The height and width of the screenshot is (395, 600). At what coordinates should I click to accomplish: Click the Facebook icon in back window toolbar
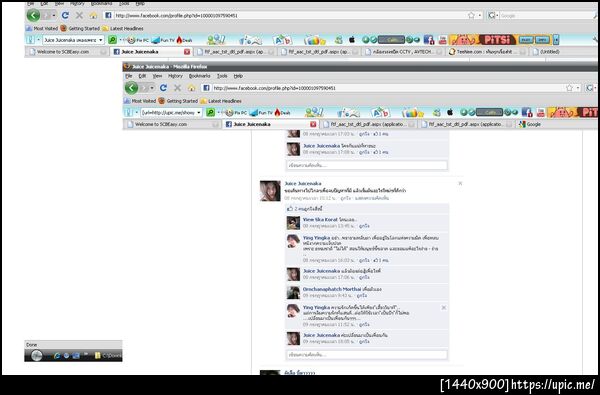click(429, 39)
